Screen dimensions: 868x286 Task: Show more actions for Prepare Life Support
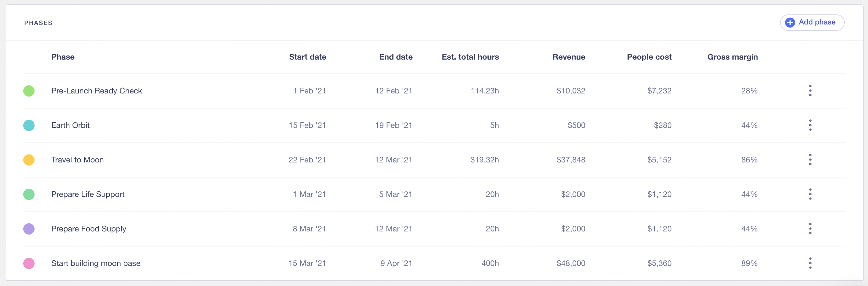point(810,194)
